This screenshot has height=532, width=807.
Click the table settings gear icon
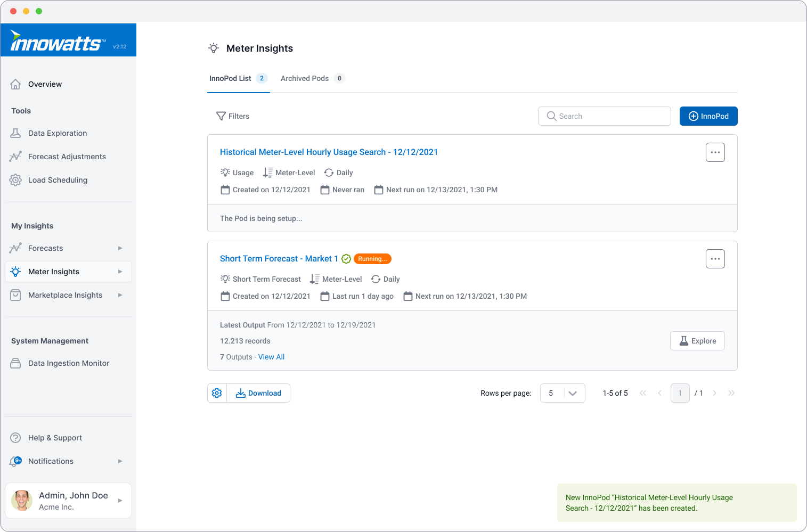tap(217, 393)
